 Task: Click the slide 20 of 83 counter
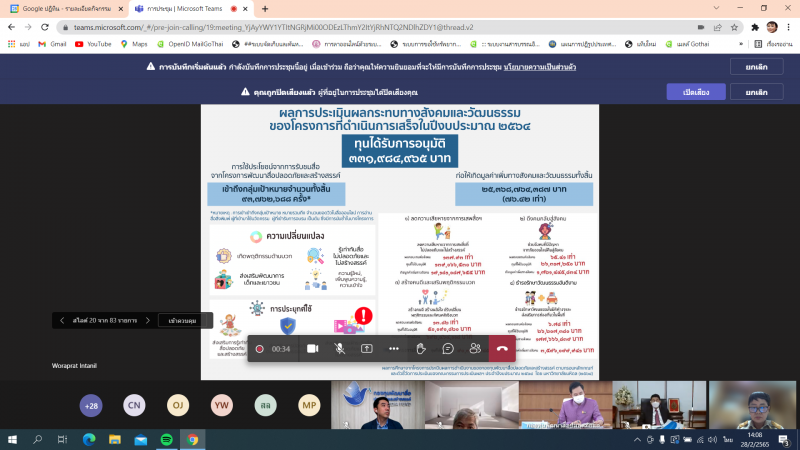coord(105,320)
